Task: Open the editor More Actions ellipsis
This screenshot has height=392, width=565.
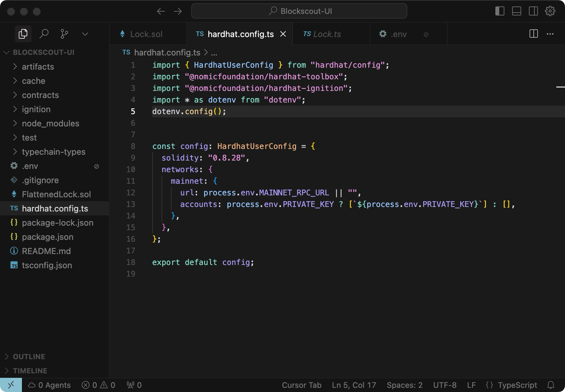Action: [550, 34]
